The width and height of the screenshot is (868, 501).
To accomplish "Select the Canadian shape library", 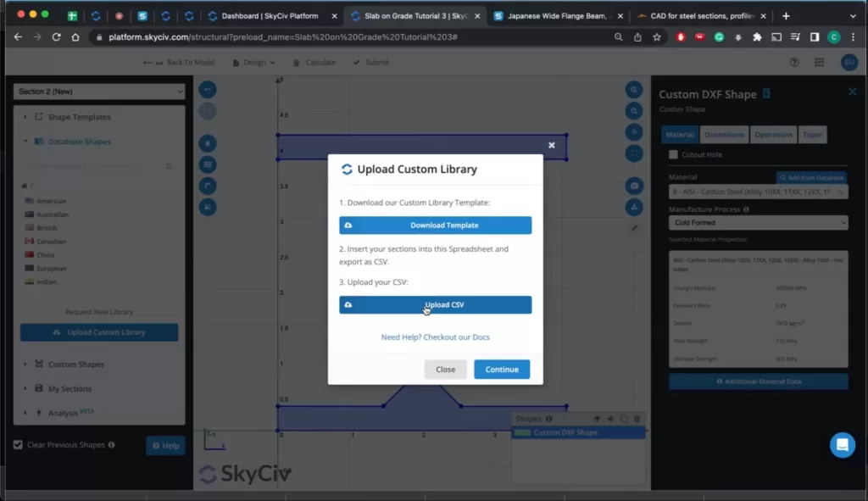I will pos(51,242).
